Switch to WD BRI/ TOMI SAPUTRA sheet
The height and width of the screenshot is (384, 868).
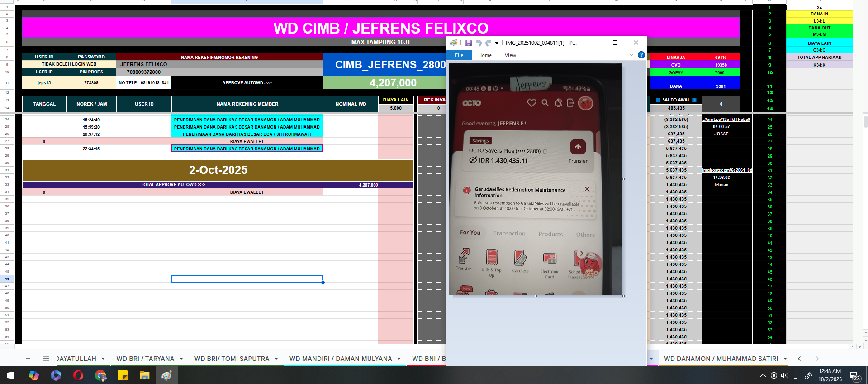[x=232, y=359]
